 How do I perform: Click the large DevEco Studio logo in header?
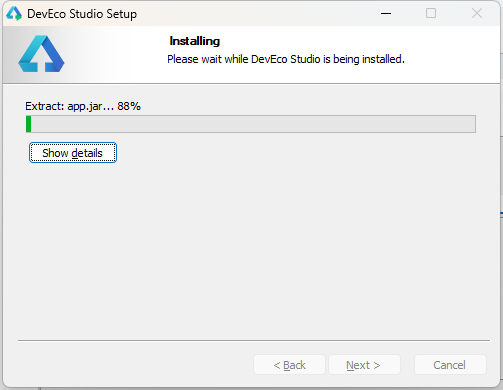[x=41, y=54]
